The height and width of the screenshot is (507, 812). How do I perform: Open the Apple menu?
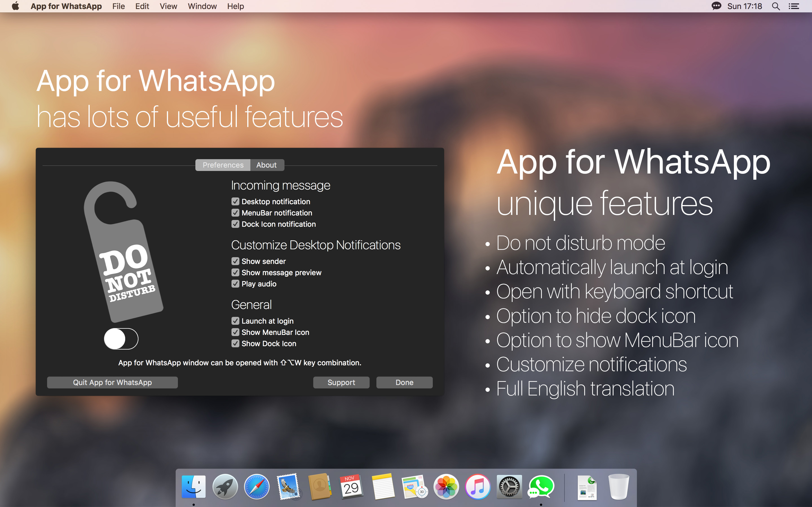(x=16, y=6)
